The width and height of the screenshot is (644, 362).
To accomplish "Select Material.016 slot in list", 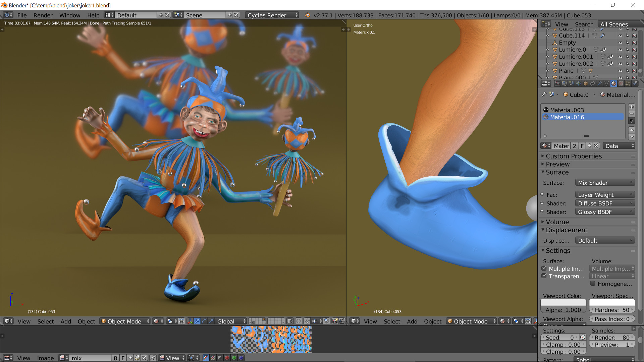I will (583, 117).
